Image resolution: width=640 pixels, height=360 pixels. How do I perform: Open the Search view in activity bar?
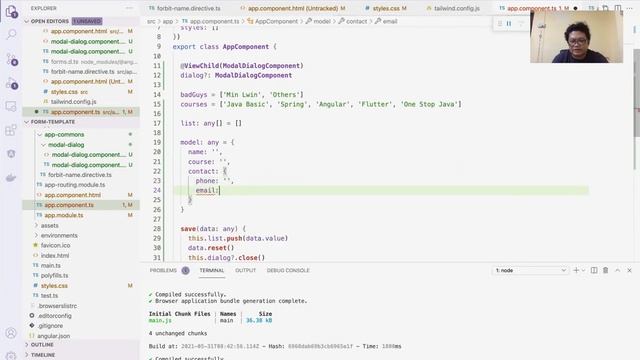click(x=11, y=34)
